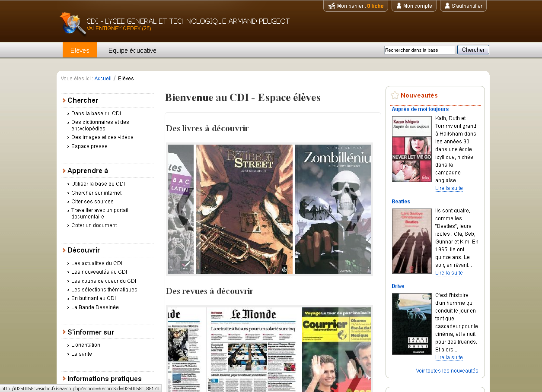Click the Never Let Me Go cover
Screen dimensions: 542x392
point(412,149)
